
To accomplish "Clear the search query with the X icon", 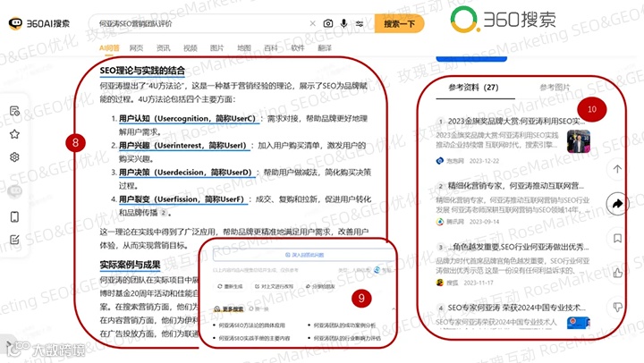I will pyautogui.click(x=312, y=23).
